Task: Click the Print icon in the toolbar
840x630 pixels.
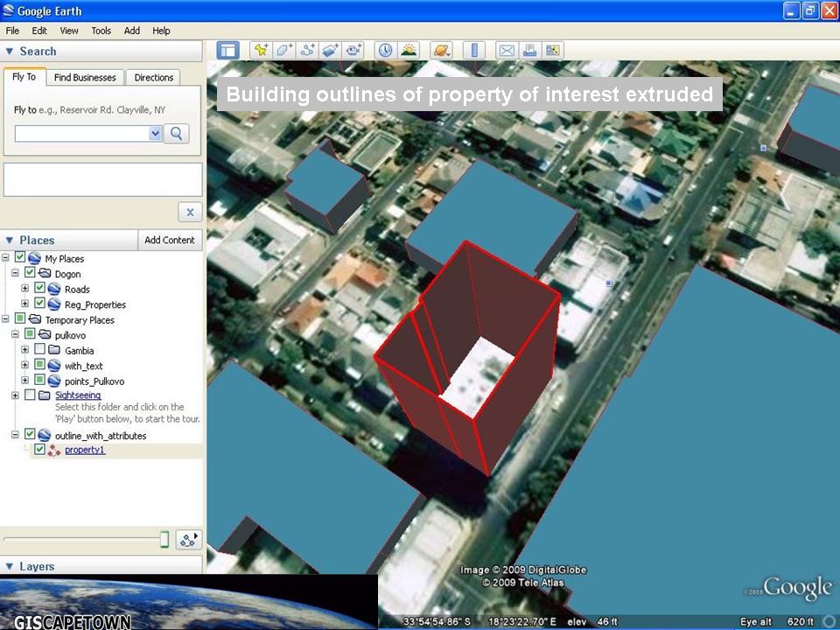Action: click(529, 51)
